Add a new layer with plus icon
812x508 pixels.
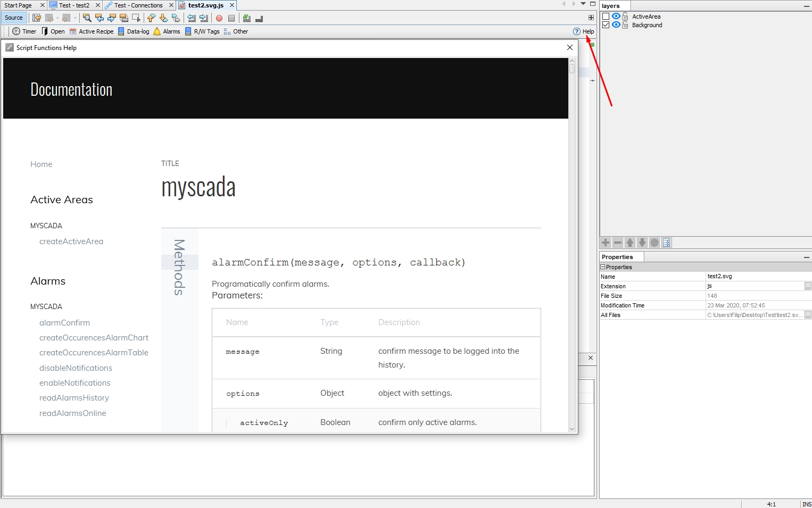pyautogui.click(x=606, y=243)
